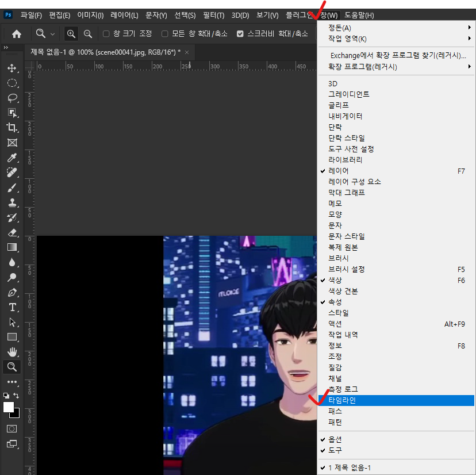
Task: Click Exchange에서 확장 프로그램 찾기 entry
Action: pyautogui.click(x=396, y=55)
